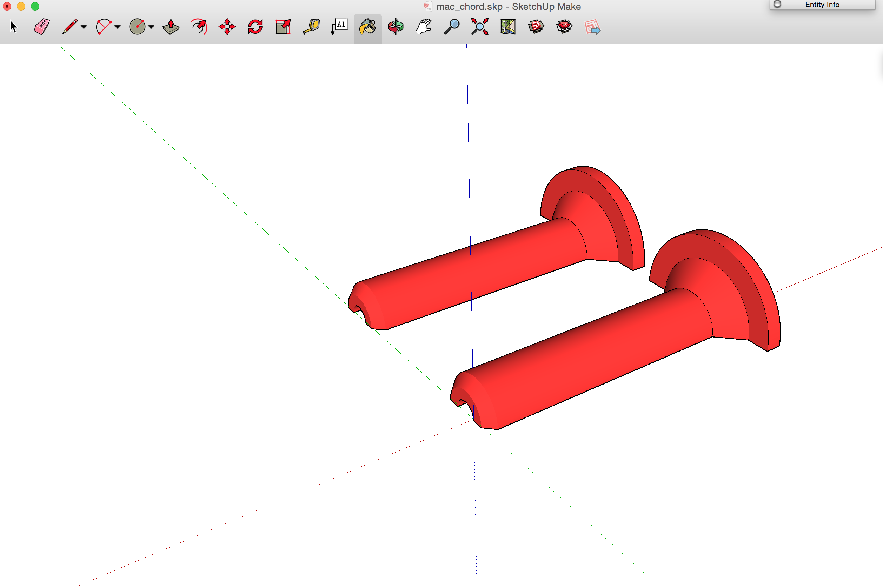Click the Orbit tool

click(x=394, y=26)
